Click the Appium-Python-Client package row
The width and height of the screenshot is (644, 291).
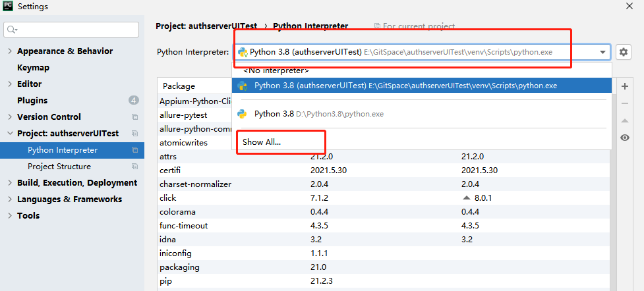pos(194,101)
